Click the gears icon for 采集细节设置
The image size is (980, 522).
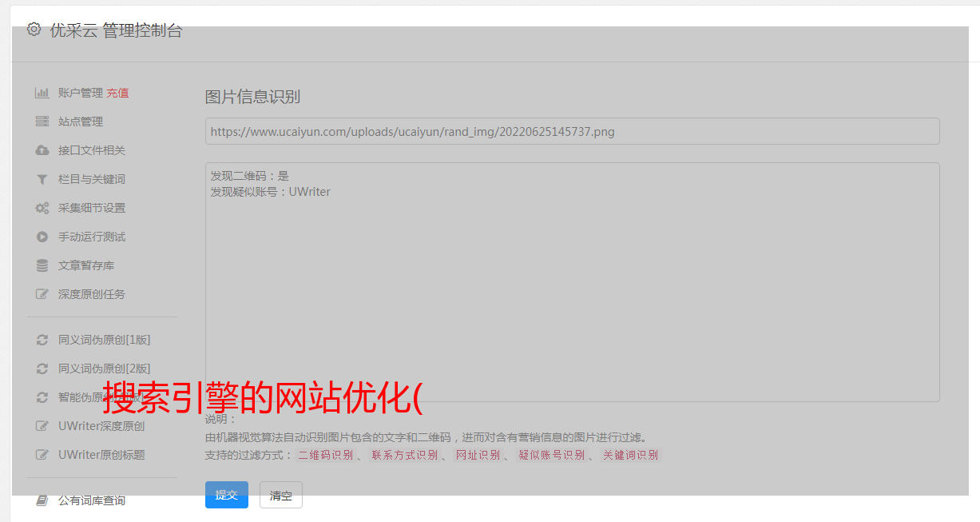(x=42, y=208)
